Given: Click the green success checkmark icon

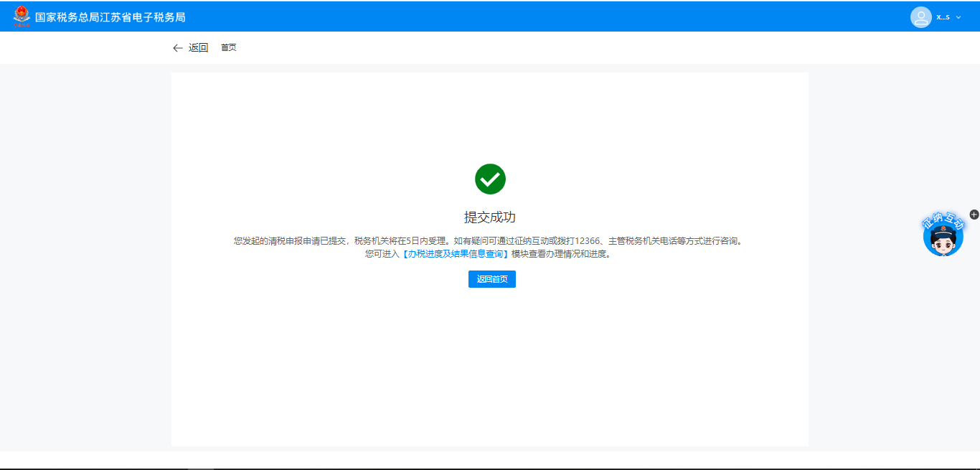Looking at the screenshot, I should [x=490, y=179].
